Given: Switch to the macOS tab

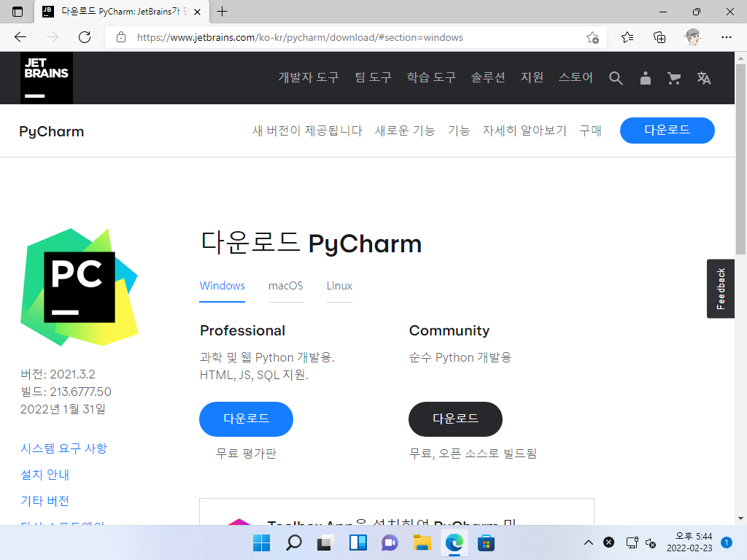Looking at the screenshot, I should pyautogui.click(x=286, y=286).
